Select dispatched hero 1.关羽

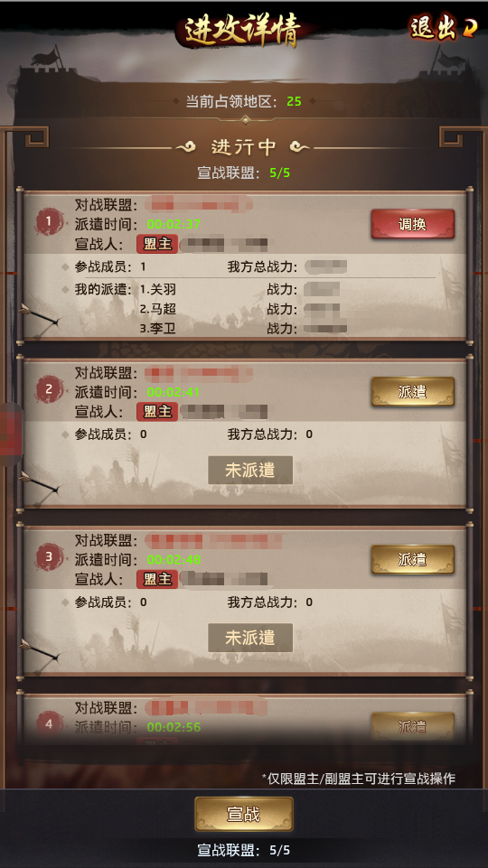pos(158,289)
